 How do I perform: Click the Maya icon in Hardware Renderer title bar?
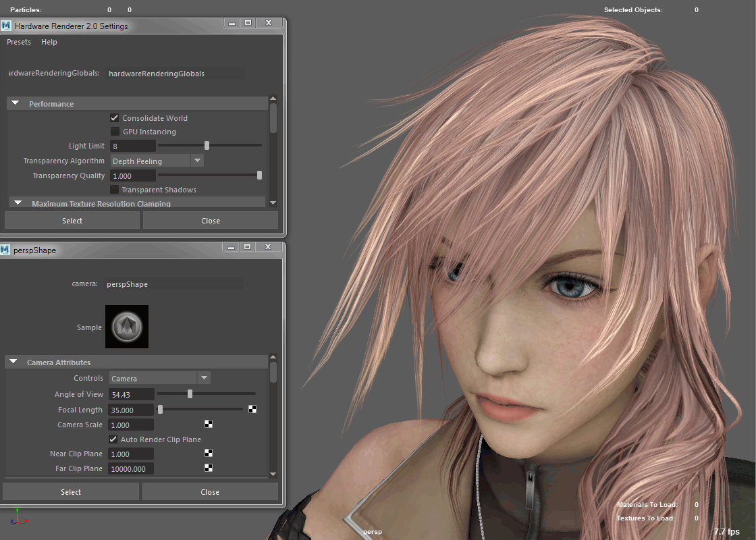click(x=6, y=26)
